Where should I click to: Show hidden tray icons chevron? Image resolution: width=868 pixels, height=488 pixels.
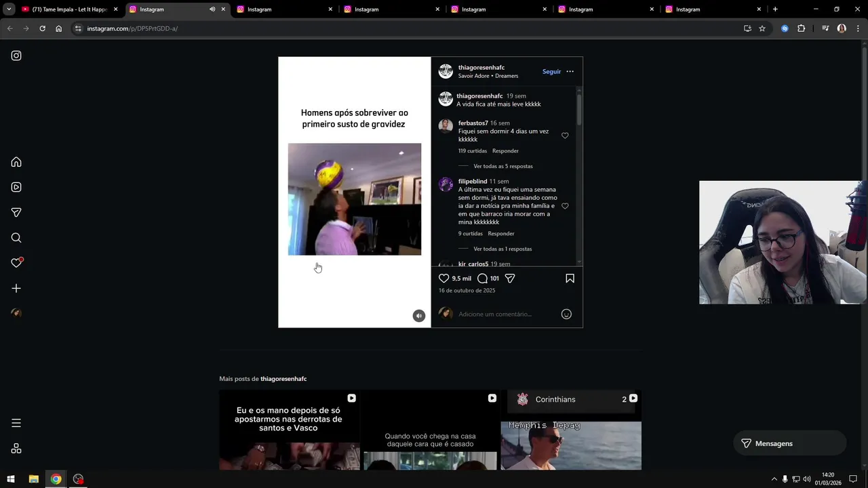coord(774,479)
